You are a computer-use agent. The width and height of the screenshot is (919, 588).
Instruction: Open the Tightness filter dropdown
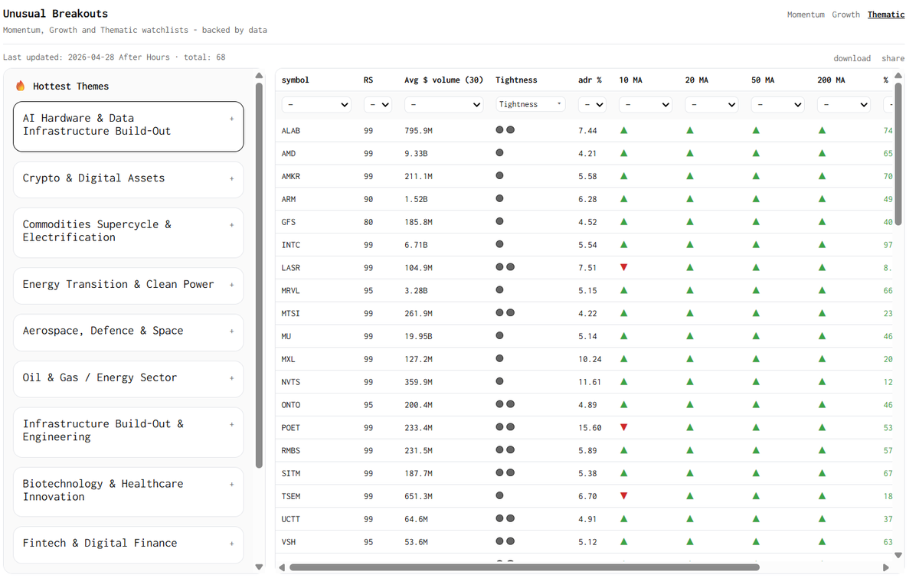530,104
